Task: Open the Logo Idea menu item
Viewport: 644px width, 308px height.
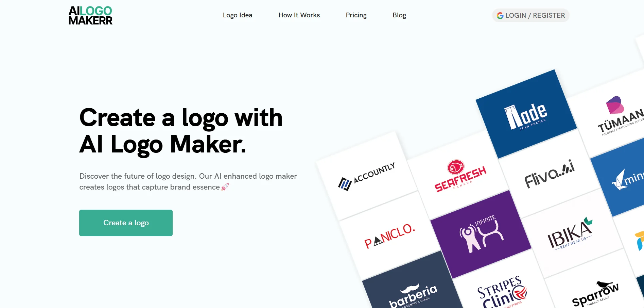Action: [x=238, y=15]
